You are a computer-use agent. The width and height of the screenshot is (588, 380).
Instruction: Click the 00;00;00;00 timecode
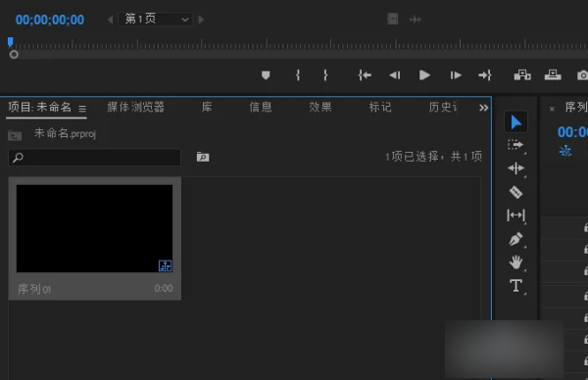[50, 20]
